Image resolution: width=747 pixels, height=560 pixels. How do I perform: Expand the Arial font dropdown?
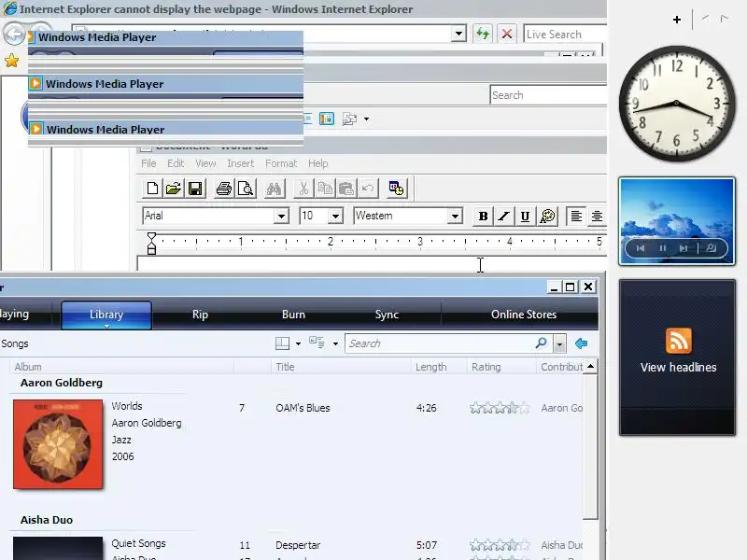tap(281, 217)
